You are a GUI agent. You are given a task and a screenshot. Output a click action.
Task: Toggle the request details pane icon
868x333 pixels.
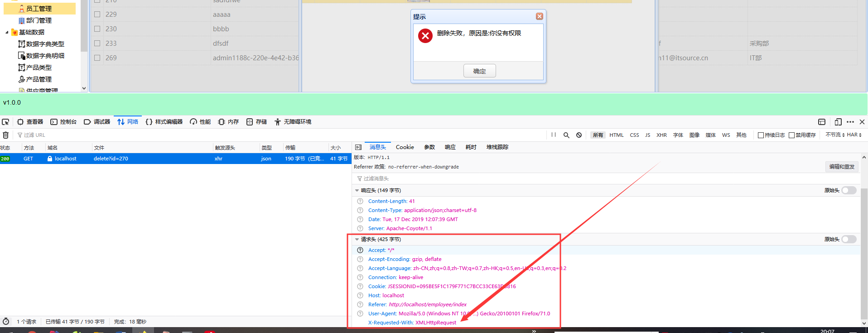pos(358,147)
